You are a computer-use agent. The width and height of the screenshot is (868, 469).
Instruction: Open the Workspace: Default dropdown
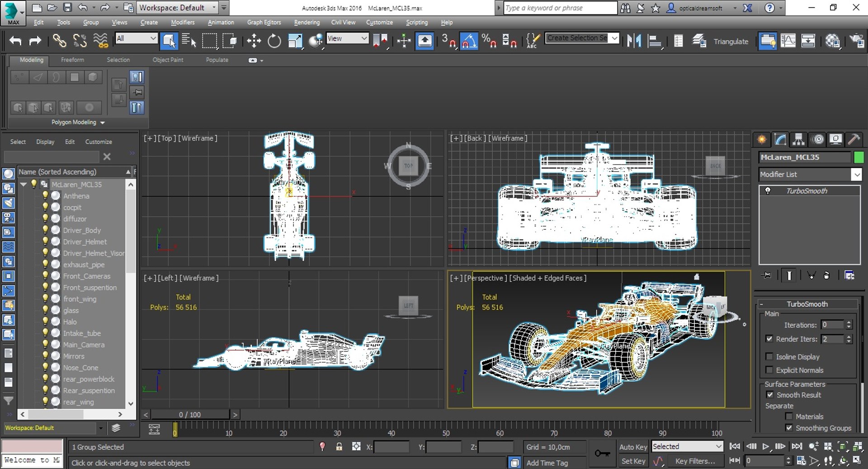(178, 8)
